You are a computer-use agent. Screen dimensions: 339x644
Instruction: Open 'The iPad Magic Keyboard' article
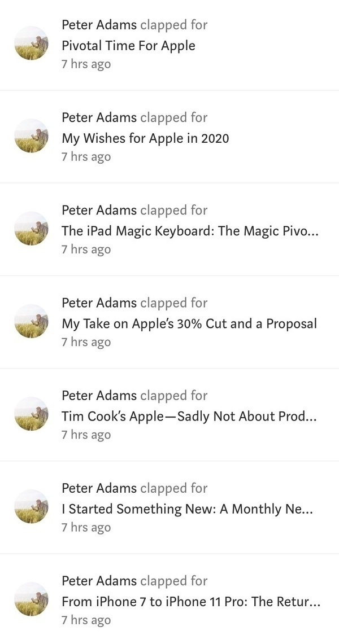[190, 231]
